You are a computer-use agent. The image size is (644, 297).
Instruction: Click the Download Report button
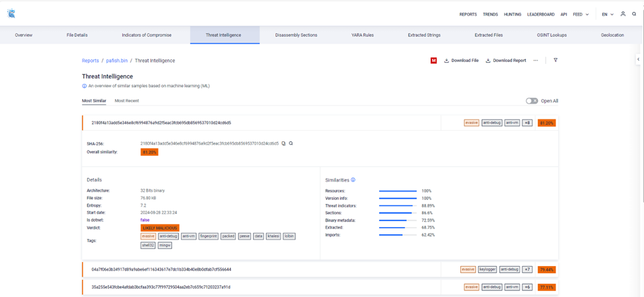coord(506,61)
